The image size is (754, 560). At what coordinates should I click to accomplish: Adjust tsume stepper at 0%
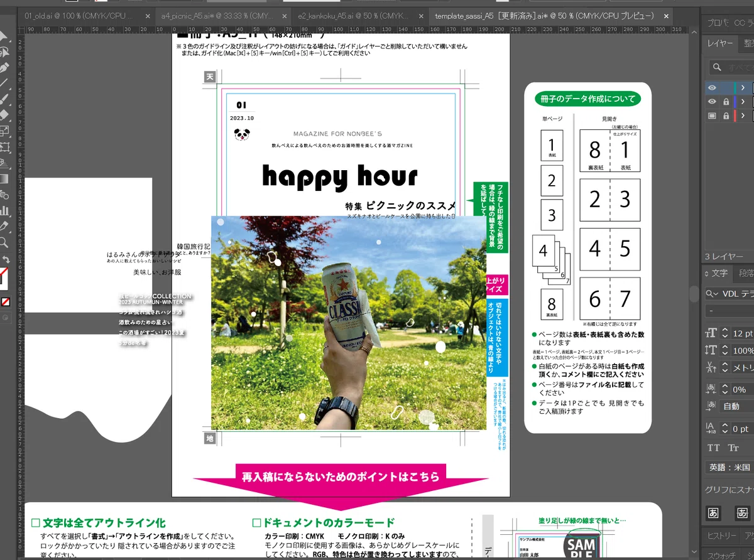724,389
